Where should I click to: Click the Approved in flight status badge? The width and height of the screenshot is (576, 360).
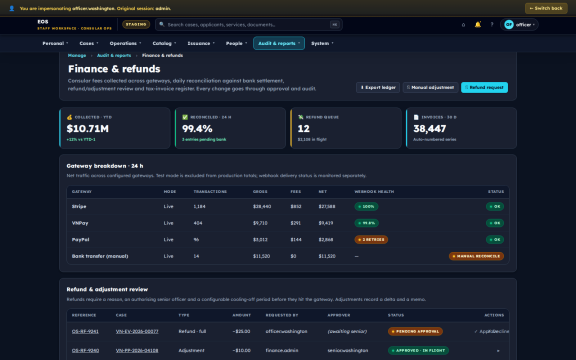[x=418, y=350]
